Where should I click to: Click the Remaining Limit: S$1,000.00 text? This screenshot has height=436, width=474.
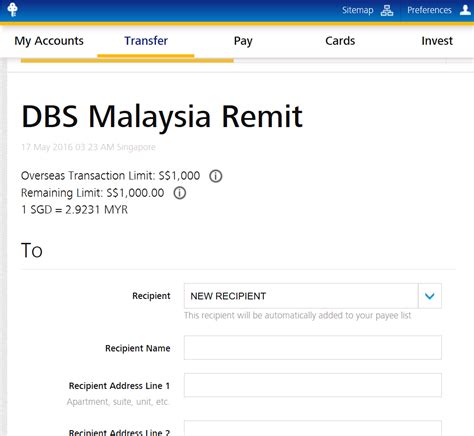(x=92, y=193)
